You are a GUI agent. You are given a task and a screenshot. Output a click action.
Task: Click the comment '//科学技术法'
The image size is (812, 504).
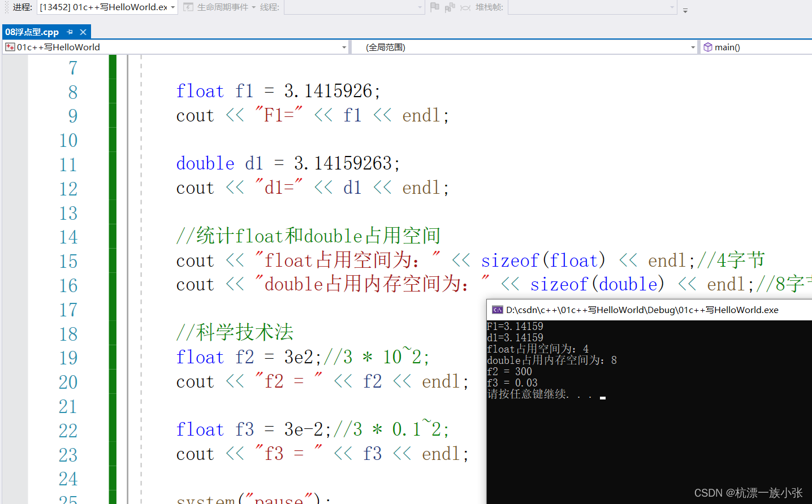[235, 332]
